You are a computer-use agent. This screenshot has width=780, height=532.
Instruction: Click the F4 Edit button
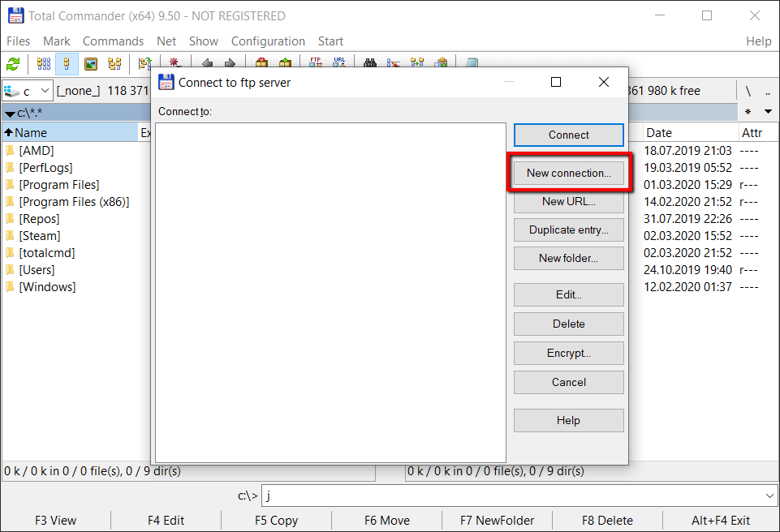[166, 521]
